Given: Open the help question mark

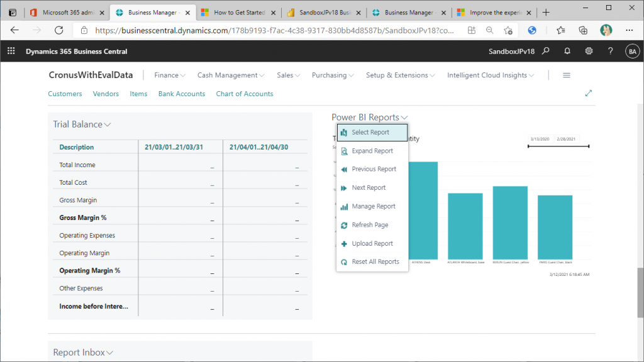Looking at the screenshot, I should click(610, 51).
